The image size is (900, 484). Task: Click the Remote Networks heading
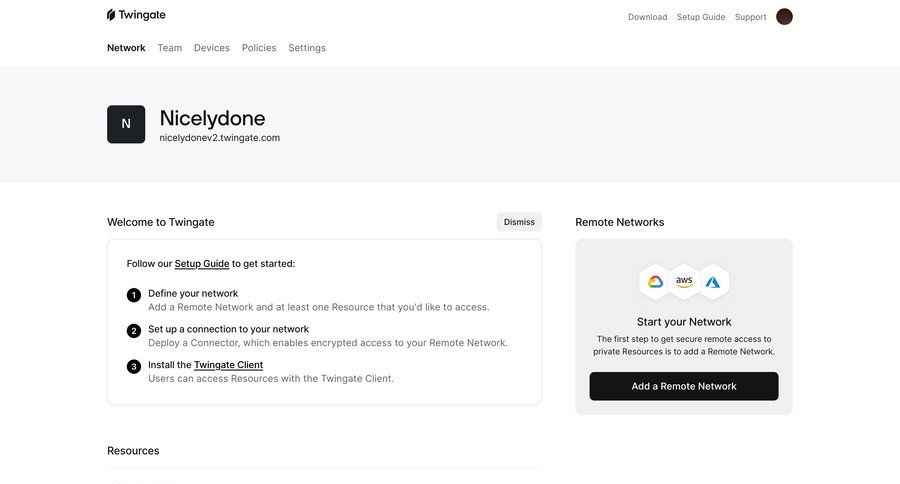click(619, 222)
